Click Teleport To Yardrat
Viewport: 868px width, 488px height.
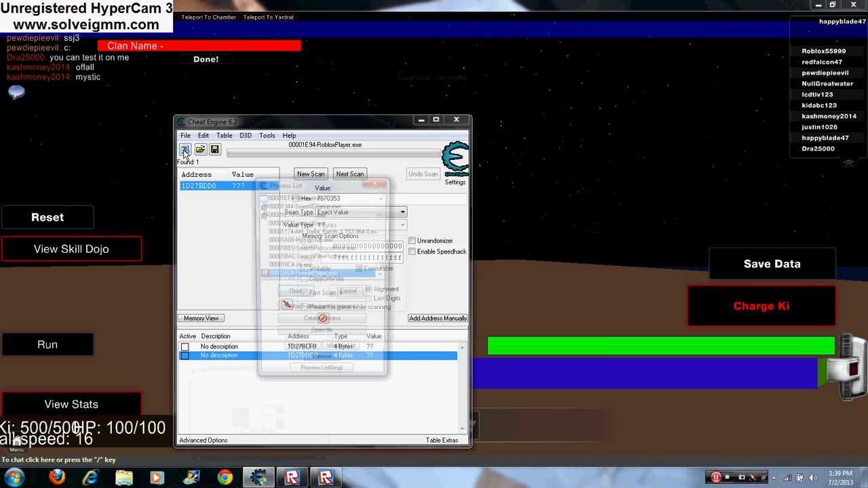[x=269, y=17]
